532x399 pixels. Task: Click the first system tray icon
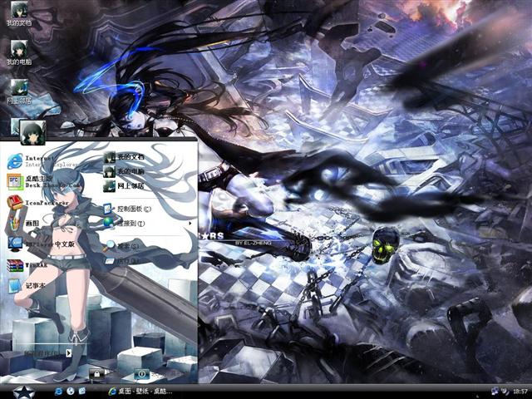(x=495, y=391)
